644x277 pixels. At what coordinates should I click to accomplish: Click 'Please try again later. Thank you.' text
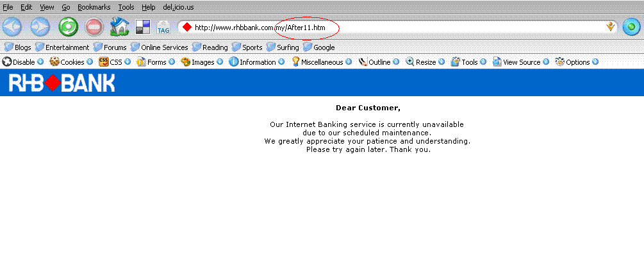368,149
